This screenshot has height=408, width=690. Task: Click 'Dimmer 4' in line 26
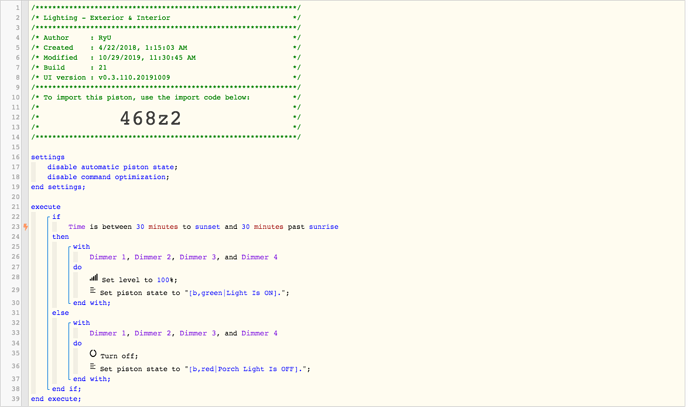click(259, 257)
